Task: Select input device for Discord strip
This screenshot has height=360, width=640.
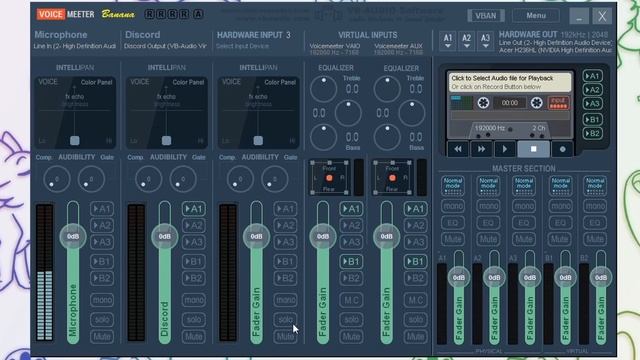Action: pyautogui.click(x=165, y=46)
